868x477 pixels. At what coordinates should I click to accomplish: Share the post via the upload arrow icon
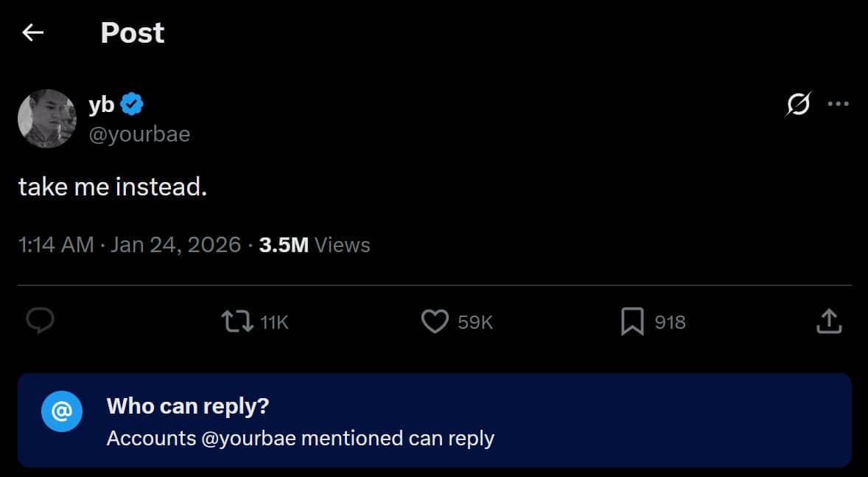[829, 321]
